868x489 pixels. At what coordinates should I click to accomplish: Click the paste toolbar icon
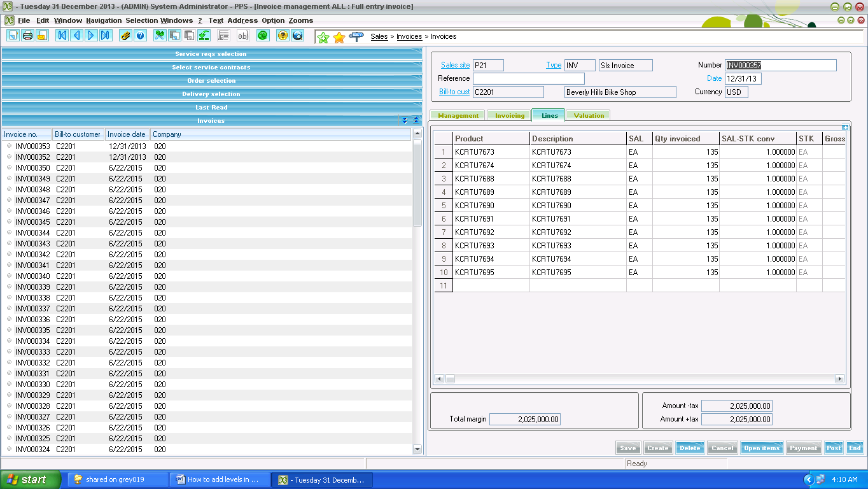[x=189, y=36]
